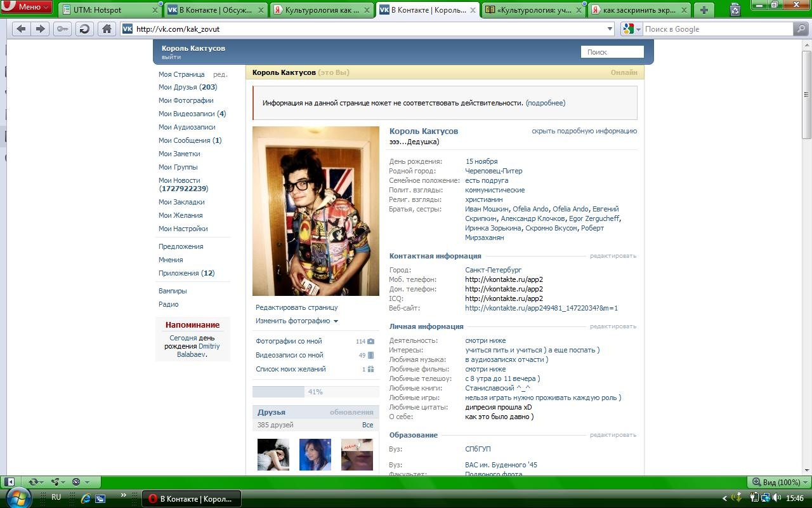
Task: Open Мои Друзья in the sidebar
Action: click(187, 87)
